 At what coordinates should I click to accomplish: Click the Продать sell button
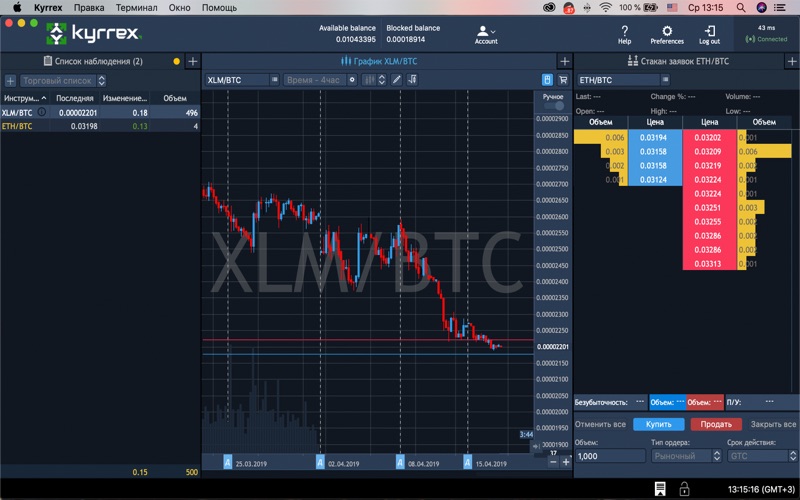(x=716, y=424)
